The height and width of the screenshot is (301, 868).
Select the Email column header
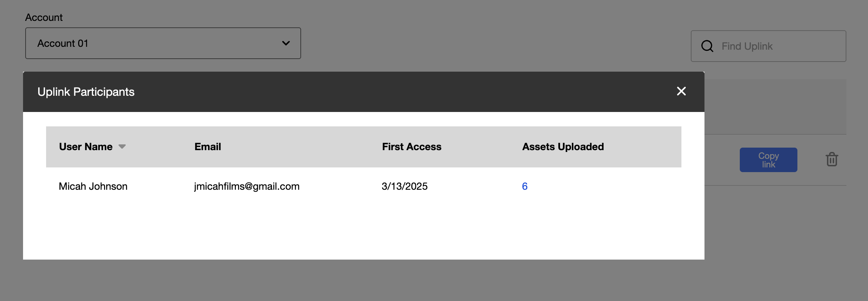(x=208, y=147)
